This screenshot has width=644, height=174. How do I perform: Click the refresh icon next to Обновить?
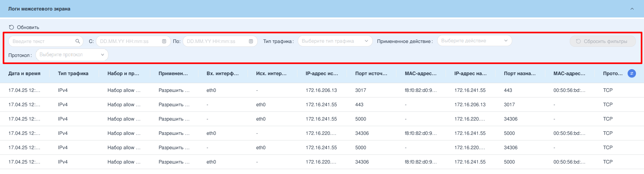(12, 27)
